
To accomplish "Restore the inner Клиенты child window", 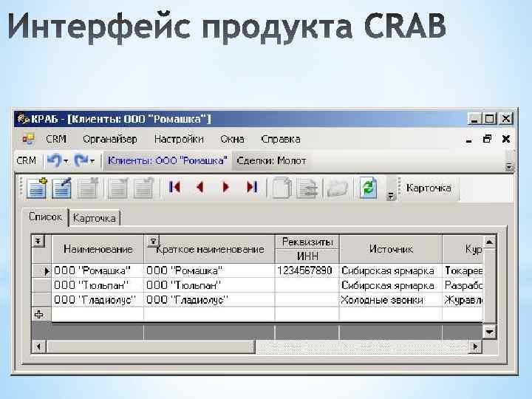I will (487, 139).
